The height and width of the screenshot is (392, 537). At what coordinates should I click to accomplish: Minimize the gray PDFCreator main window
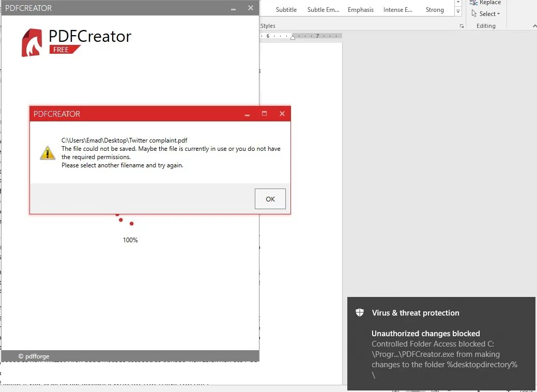click(x=233, y=9)
